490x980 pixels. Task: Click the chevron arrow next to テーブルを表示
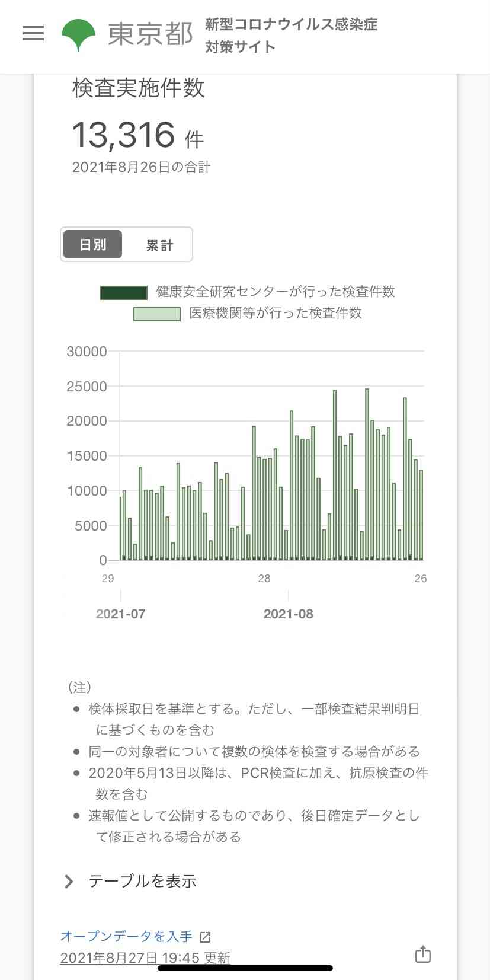tap(69, 882)
